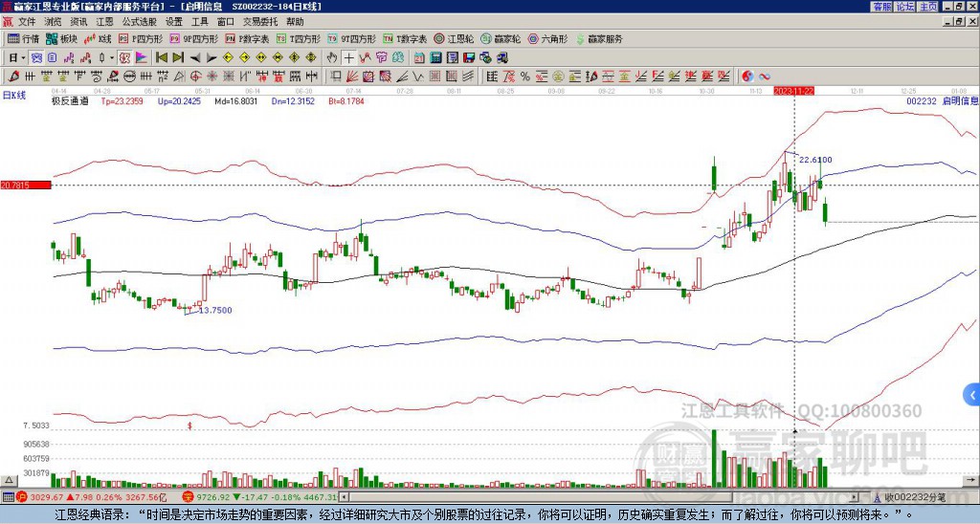980x524 pixels.
Task: Open 赢家服务 with dollar icon
Action: [599, 38]
